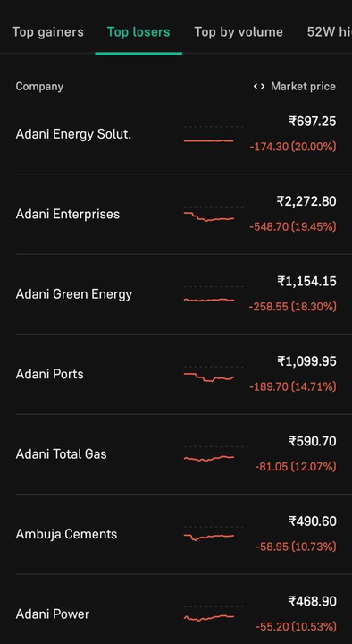
Task: Select Adani Green Energy company name
Action: click(74, 294)
